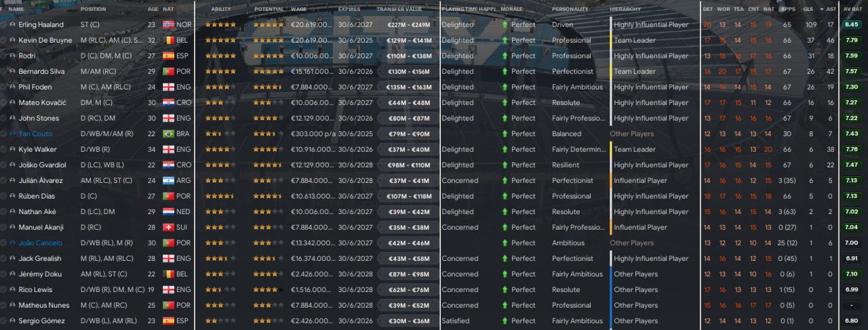The image size is (868, 330).
Task: Click the player icon beside Bernardo Silva
Action: [x=12, y=71]
